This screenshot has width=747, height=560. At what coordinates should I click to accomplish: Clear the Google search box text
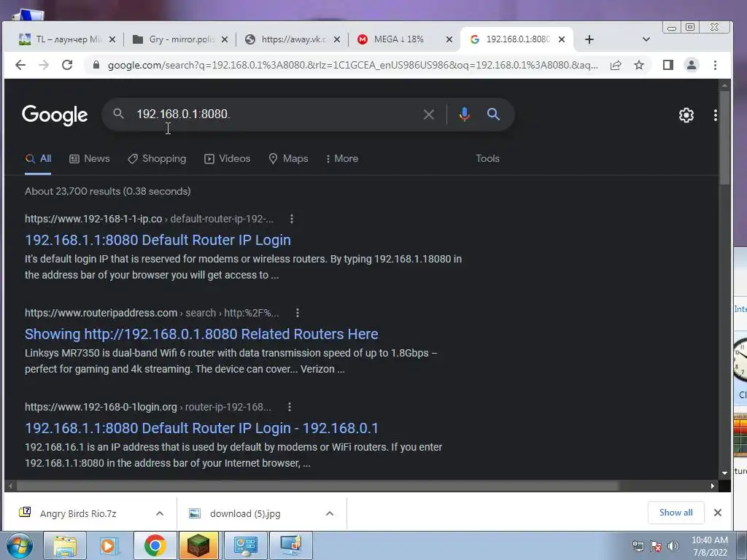click(428, 114)
